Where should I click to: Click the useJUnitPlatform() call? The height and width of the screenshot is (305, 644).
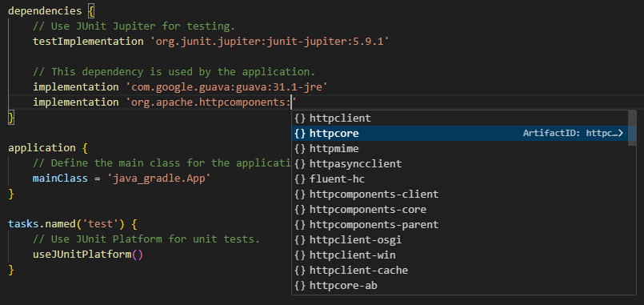88,255
